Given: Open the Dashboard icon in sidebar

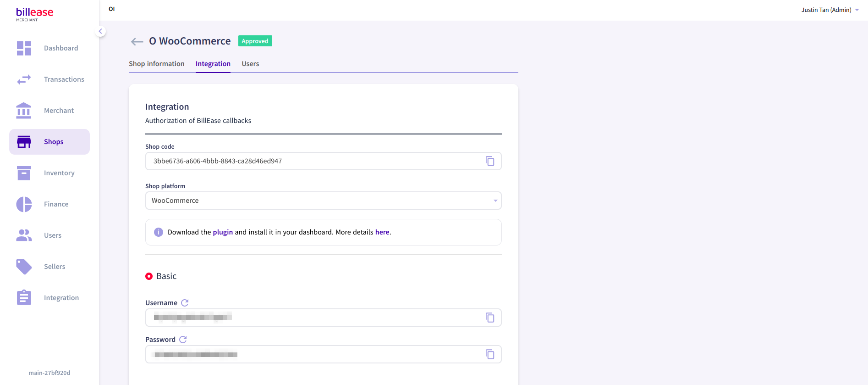Looking at the screenshot, I should (x=24, y=48).
